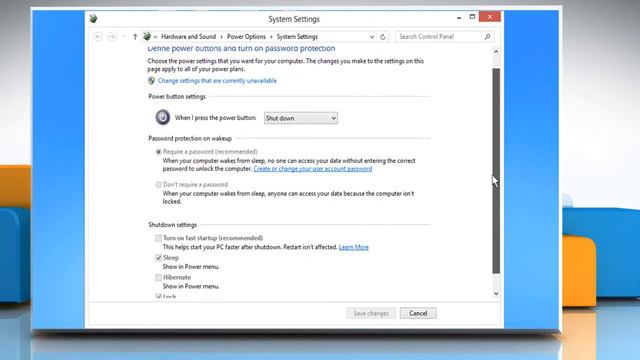
Task: Click the Save changes button
Action: coord(371,313)
